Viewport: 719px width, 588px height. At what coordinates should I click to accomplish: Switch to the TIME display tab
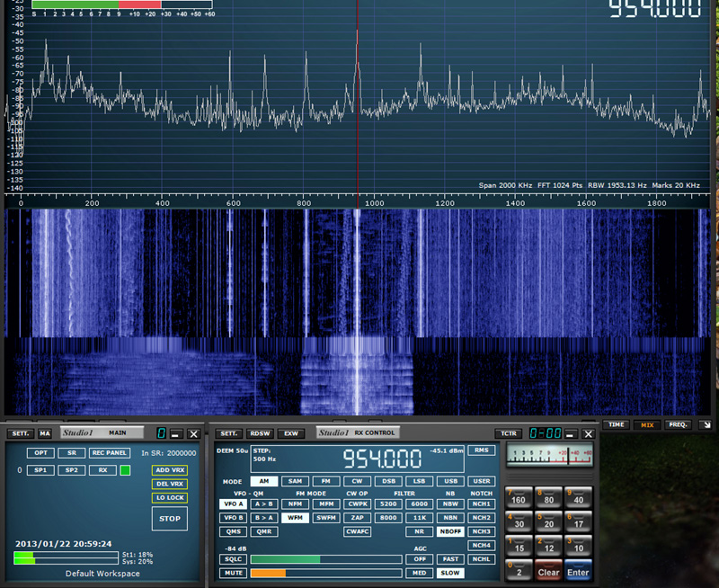click(616, 424)
